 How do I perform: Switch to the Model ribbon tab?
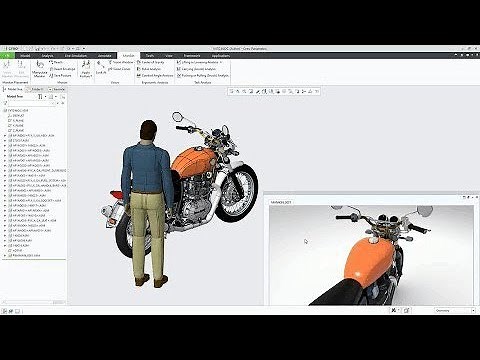coord(25,56)
